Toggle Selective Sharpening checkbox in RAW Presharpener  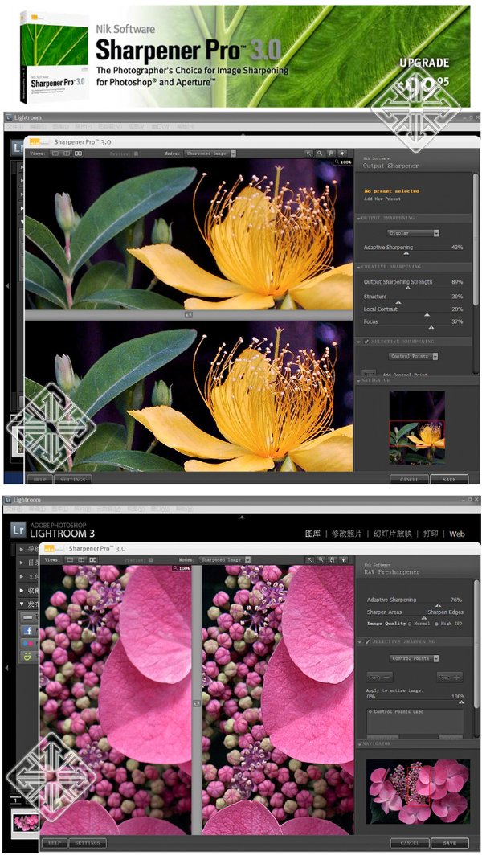[367, 641]
